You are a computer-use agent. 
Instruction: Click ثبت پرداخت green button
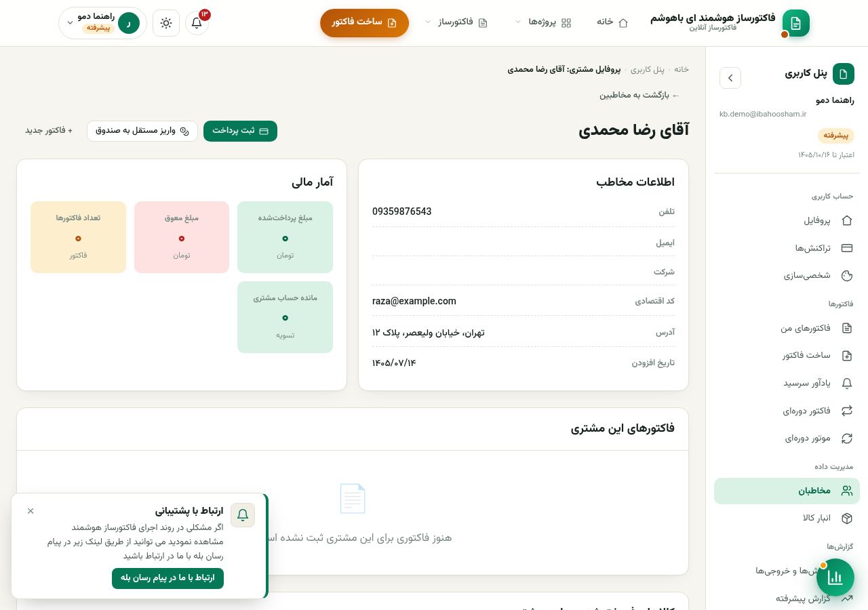pyautogui.click(x=240, y=131)
